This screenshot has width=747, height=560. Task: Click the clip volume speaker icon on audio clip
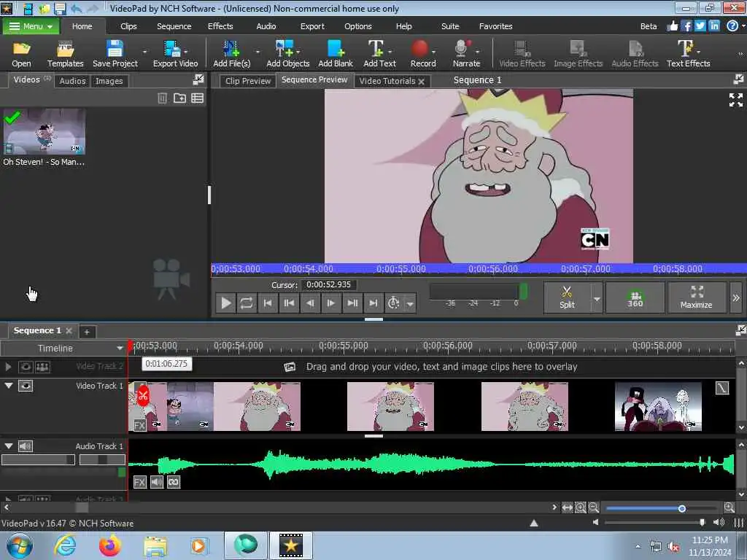(x=157, y=483)
